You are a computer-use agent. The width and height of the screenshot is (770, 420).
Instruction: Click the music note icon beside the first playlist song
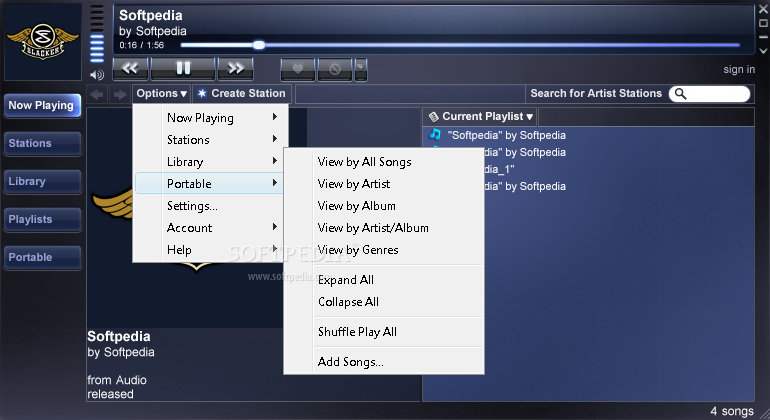435,134
